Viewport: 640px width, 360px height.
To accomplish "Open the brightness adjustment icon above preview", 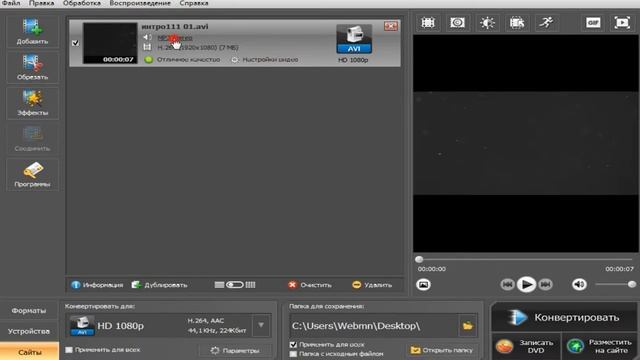I will (487, 22).
